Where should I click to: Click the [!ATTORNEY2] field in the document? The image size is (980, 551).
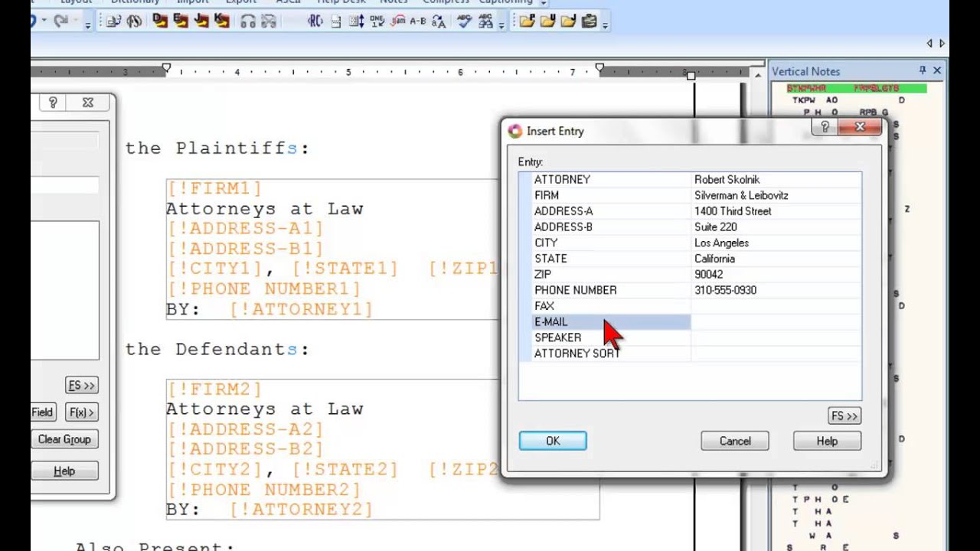(x=301, y=509)
